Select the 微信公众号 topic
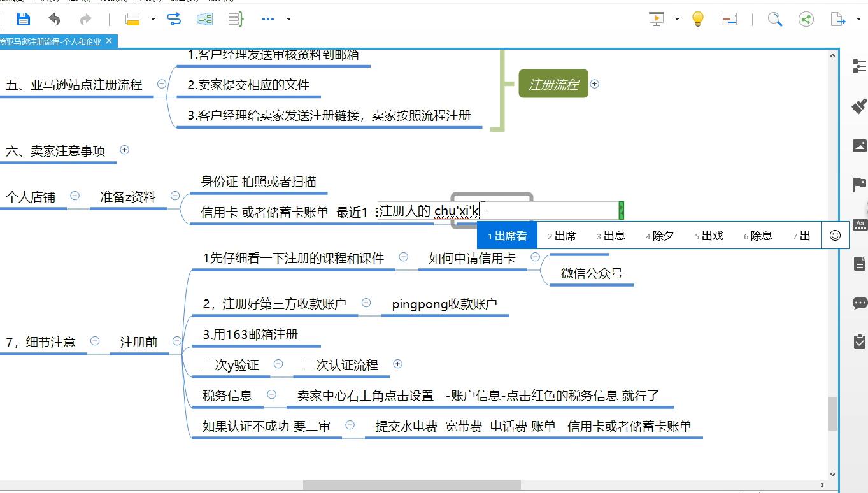 pyautogui.click(x=592, y=273)
